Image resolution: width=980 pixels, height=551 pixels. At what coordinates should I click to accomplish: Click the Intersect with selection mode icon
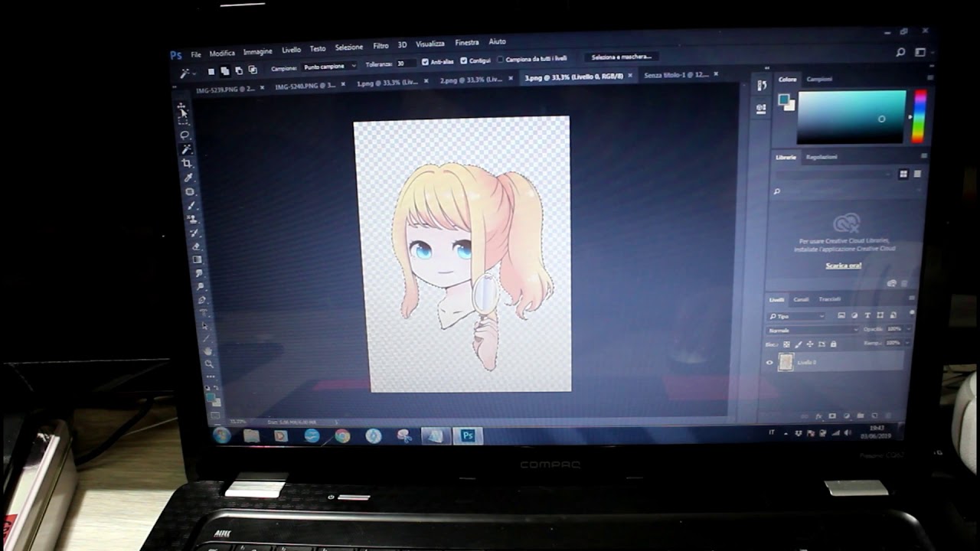click(253, 70)
